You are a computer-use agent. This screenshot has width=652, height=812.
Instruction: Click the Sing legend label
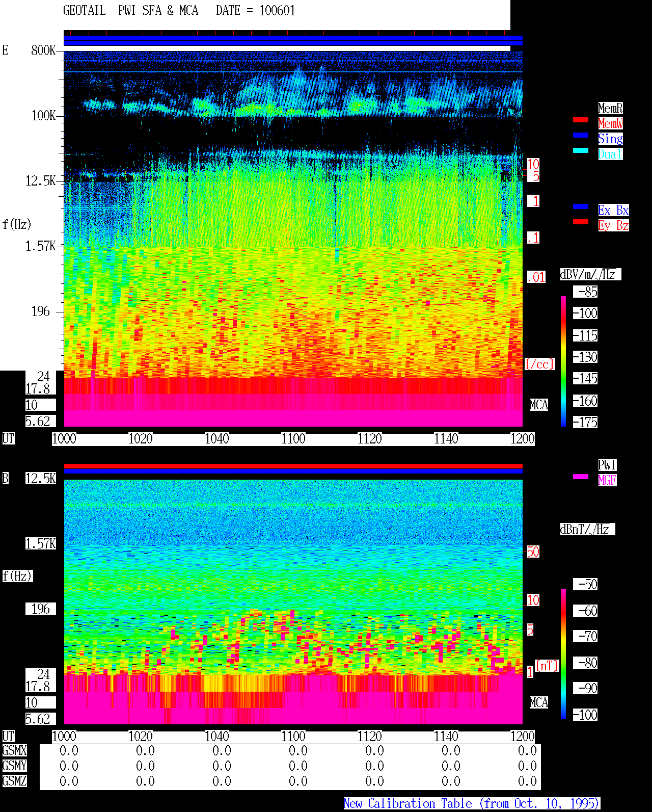tap(610, 139)
